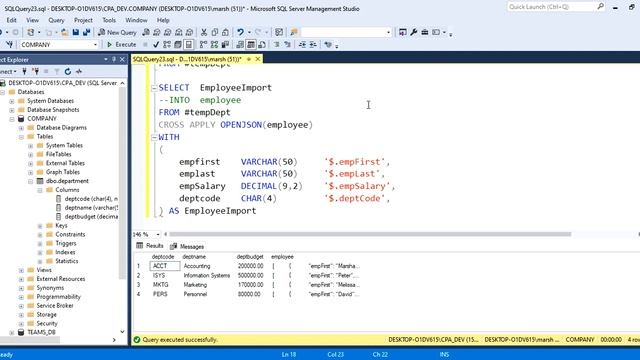Switch output to Results to Grid
The width and height of the screenshot is (640, 360).
251,44
